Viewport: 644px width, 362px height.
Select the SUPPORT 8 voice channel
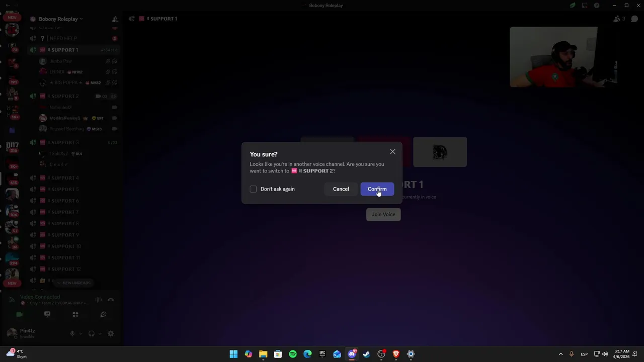pyautogui.click(x=73, y=224)
